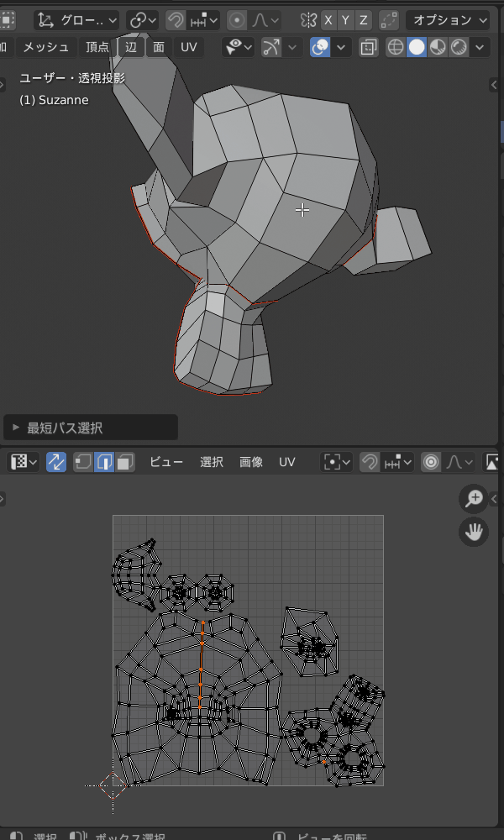Open the snap element dropdown in 3D viewport
The height and width of the screenshot is (840, 504).
coord(203,20)
